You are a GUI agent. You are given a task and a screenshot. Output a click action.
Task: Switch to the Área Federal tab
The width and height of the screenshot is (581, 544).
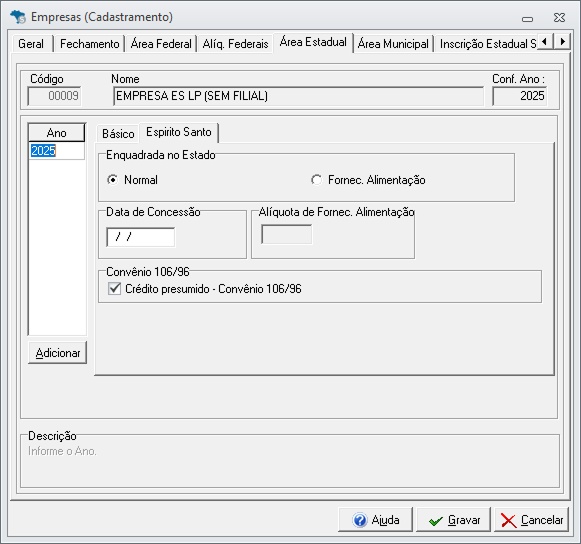coord(161,44)
